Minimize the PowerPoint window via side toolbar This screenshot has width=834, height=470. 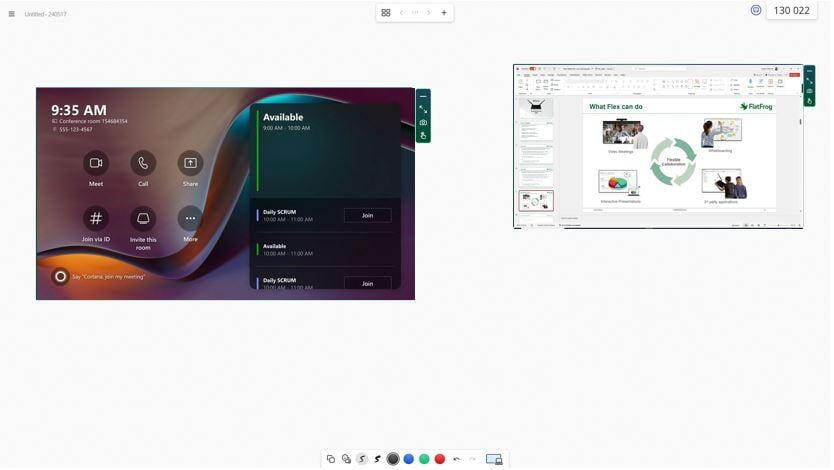[809, 71]
